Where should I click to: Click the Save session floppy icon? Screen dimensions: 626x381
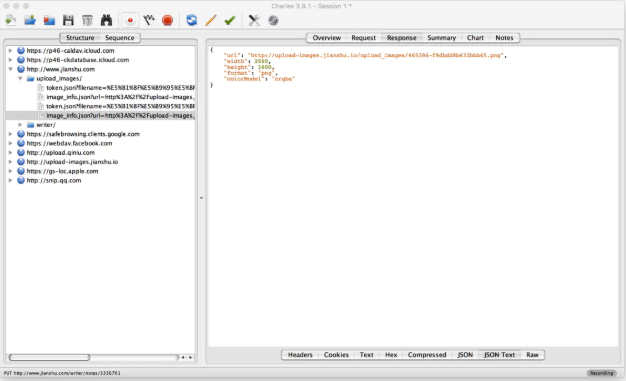(68, 20)
